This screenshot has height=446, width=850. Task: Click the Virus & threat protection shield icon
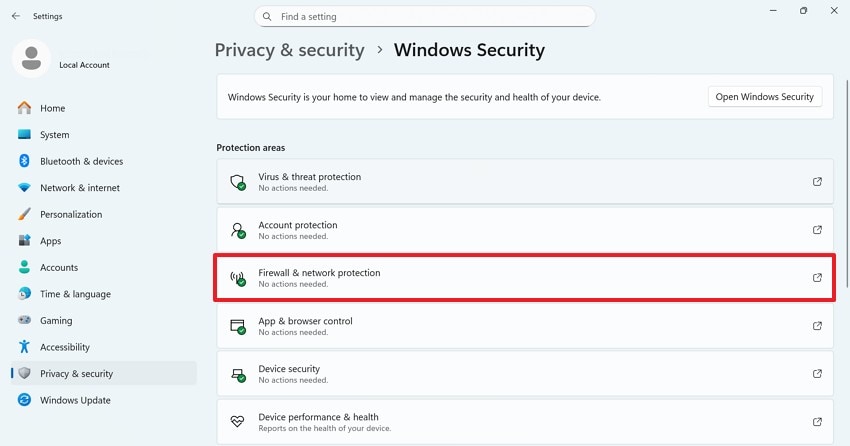(x=238, y=182)
